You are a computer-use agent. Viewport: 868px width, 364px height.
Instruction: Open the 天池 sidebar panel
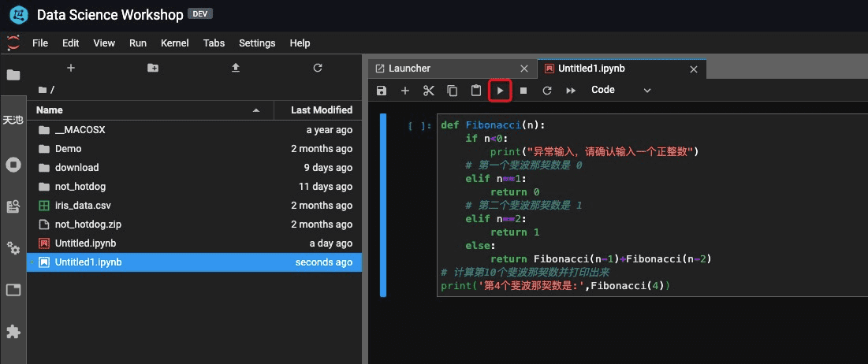[x=13, y=120]
